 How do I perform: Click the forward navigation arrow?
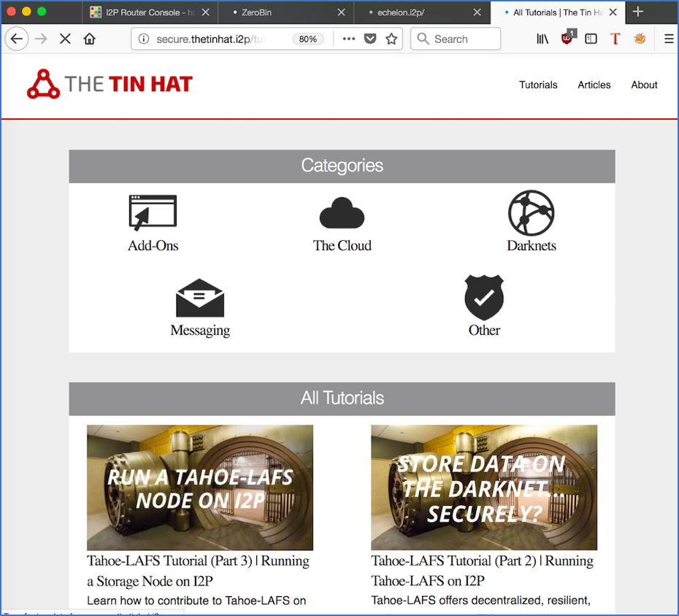point(41,39)
